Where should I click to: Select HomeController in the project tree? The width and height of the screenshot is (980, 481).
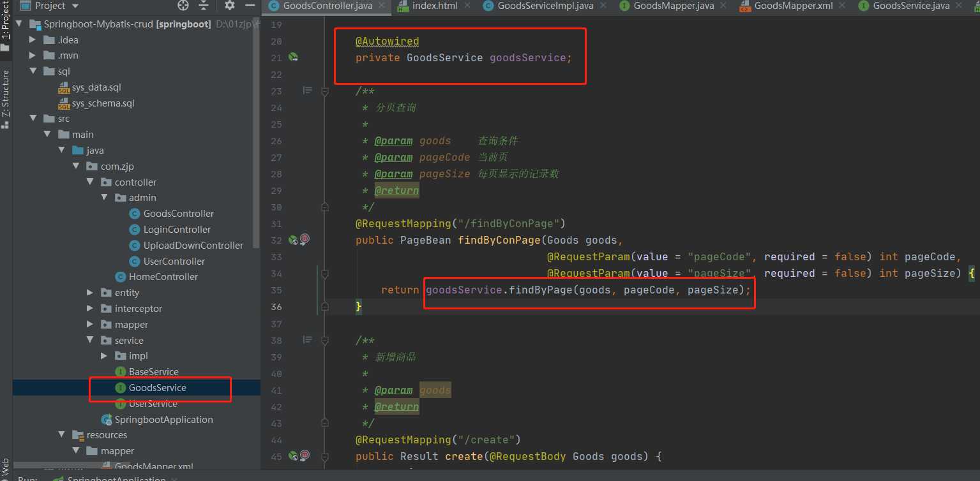[163, 277]
